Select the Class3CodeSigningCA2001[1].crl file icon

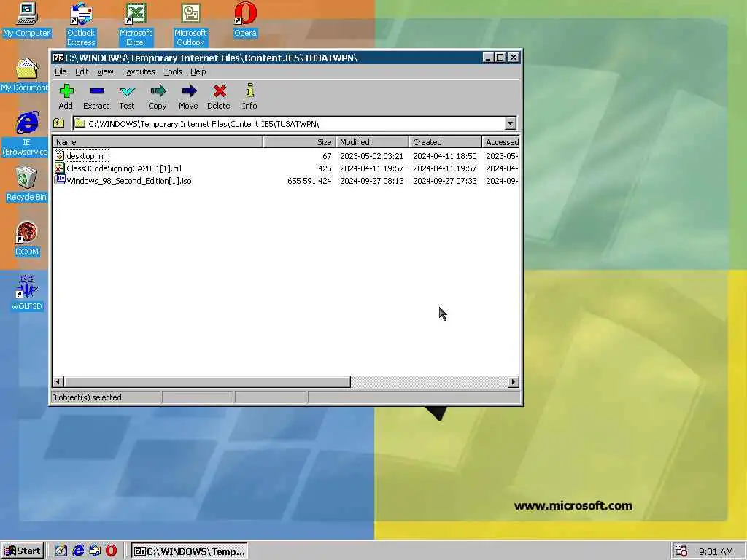[59, 168]
